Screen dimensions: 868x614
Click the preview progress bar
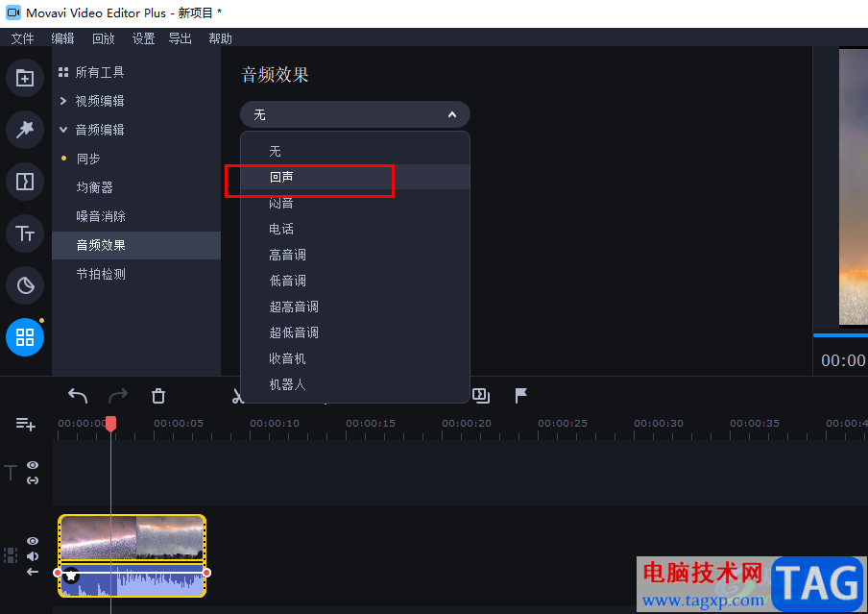pyautogui.click(x=840, y=335)
